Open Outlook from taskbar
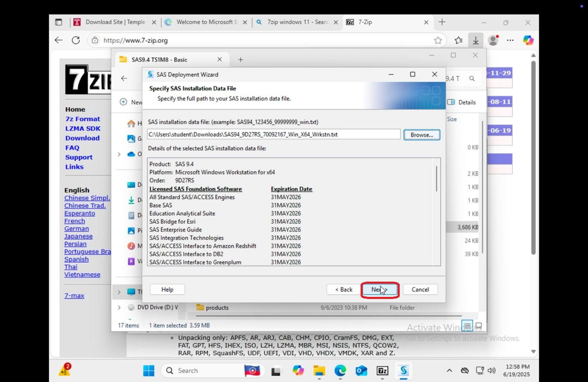Viewport: 588px width, 382px height. pyautogui.click(x=361, y=370)
